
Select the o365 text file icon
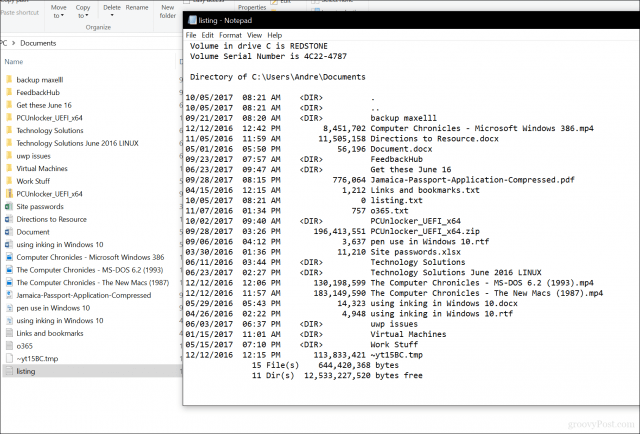[x=9, y=345]
